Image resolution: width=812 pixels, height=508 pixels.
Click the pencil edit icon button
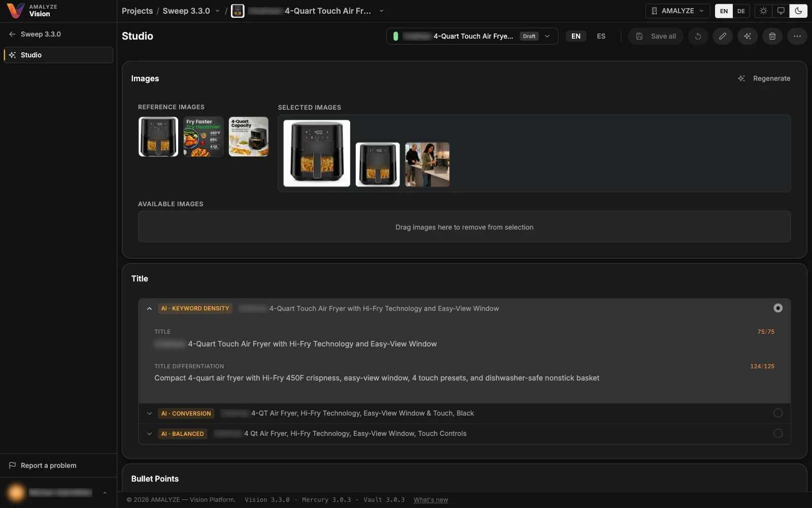[x=723, y=36]
